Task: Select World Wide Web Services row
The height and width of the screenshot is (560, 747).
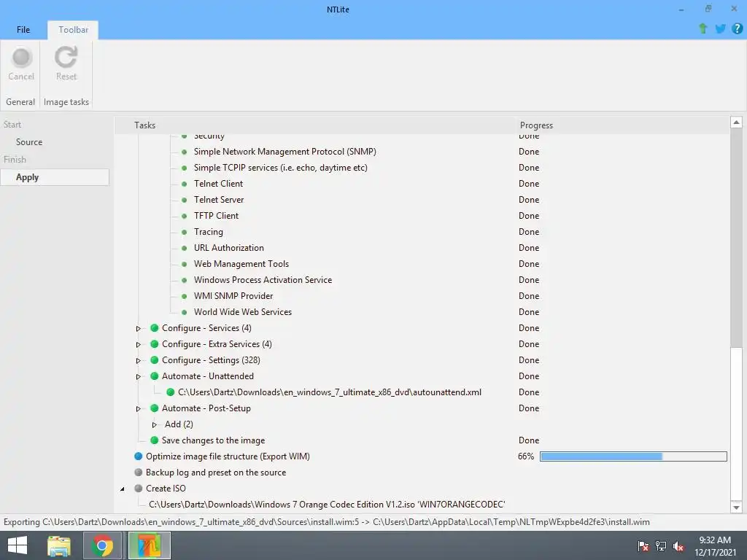Action: 242,312
